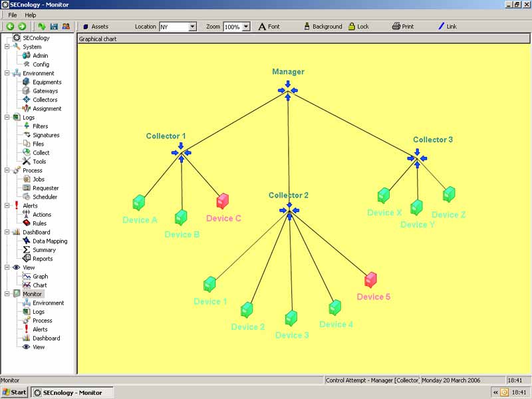The image size is (532, 399).
Task: Click the two-people users toolbar icon
Action: point(66,27)
